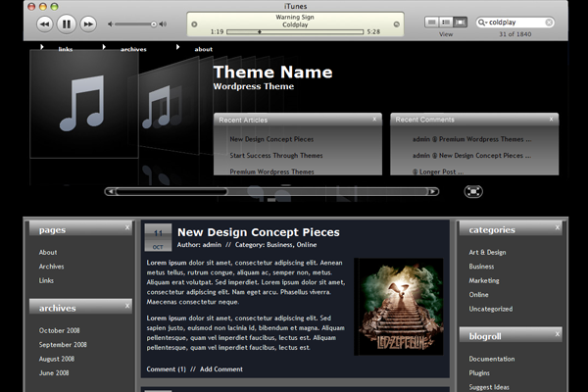Image resolution: width=588 pixels, height=392 pixels.
Task: Open the about navigation menu
Action: [x=203, y=49]
